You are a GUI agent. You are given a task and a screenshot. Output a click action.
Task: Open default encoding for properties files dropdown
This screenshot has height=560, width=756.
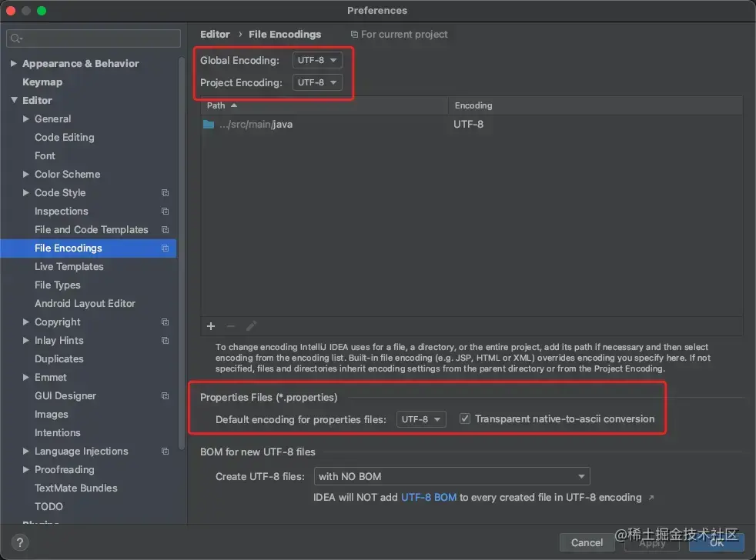tap(421, 419)
